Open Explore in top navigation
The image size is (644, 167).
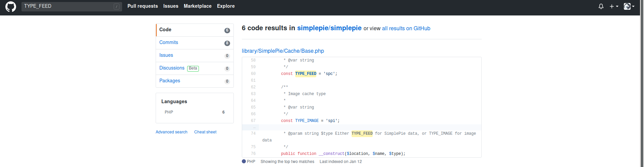tap(226, 6)
